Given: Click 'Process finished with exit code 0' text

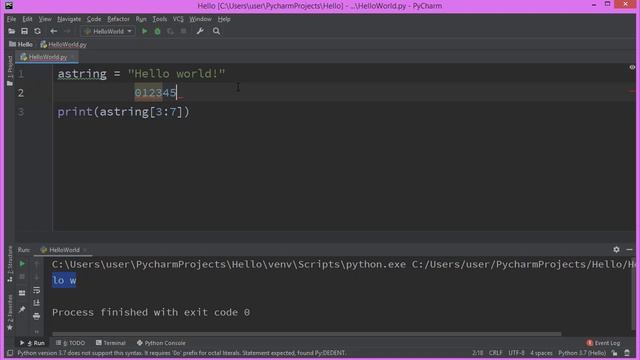Looking at the screenshot, I should coord(151,312).
